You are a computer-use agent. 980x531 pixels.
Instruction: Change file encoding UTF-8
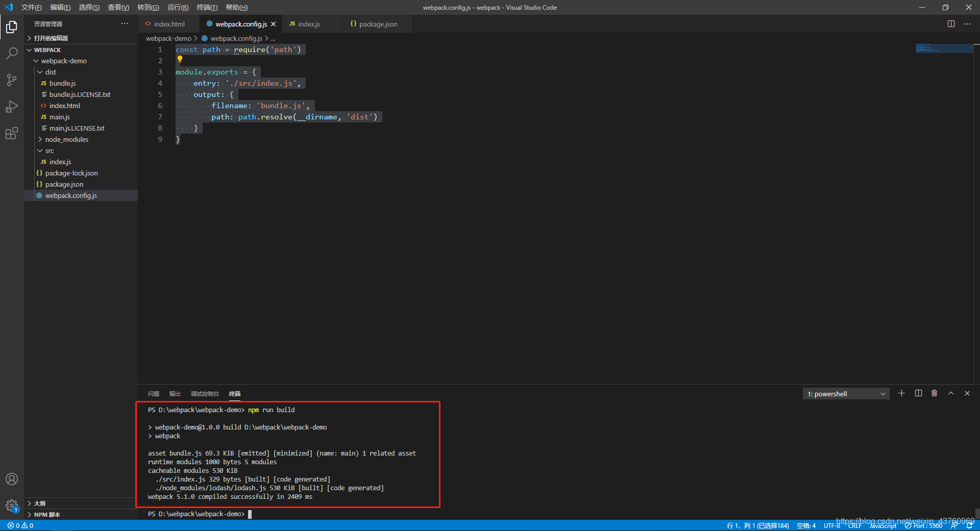tap(832, 525)
